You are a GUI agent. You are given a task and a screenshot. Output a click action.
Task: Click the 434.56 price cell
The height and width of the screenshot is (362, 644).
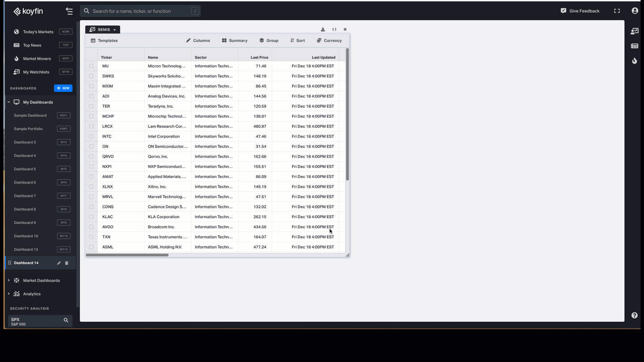coord(255,227)
